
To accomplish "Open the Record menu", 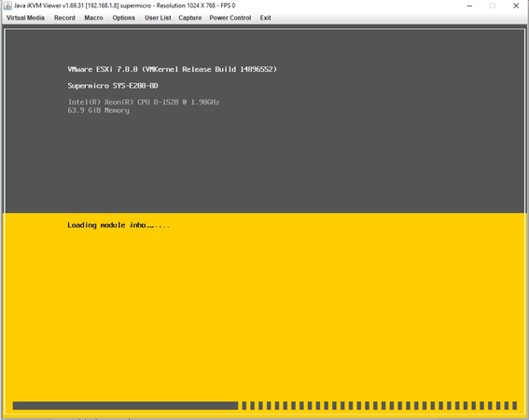I will tap(64, 18).
